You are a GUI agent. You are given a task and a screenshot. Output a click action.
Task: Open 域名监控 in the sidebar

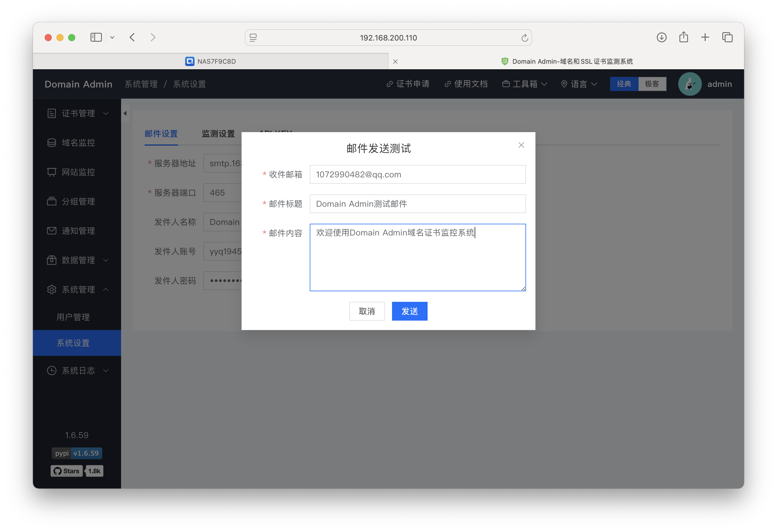[x=77, y=143]
